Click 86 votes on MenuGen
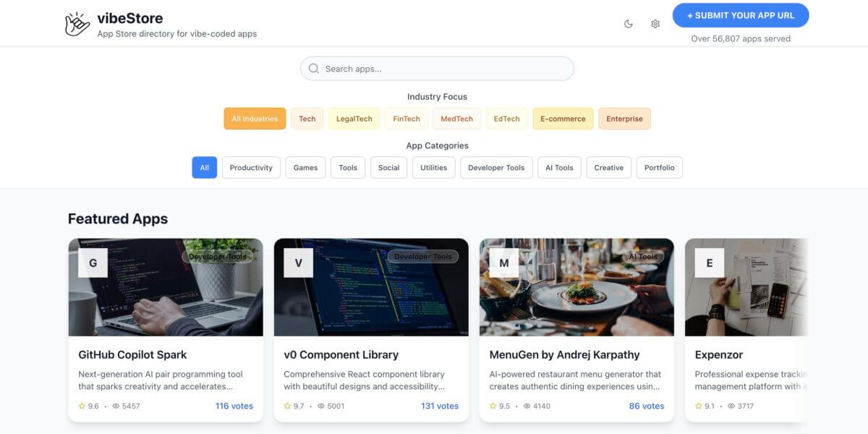 [647, 406]
